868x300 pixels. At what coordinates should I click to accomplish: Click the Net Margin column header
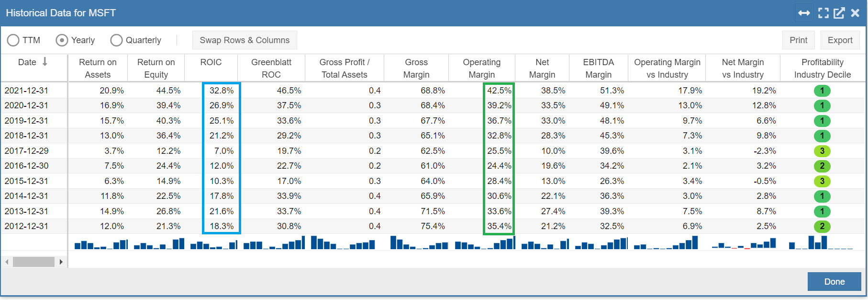coord(542,68)
